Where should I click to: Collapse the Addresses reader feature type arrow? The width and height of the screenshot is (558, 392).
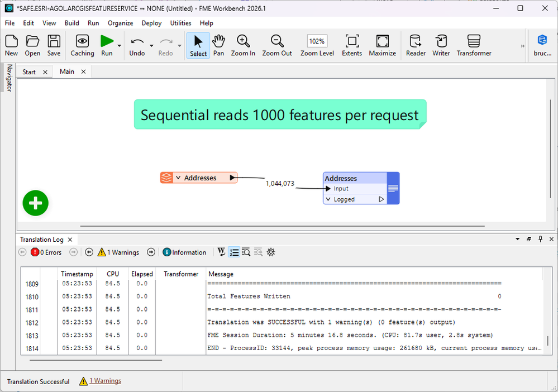tap(178, 178)
